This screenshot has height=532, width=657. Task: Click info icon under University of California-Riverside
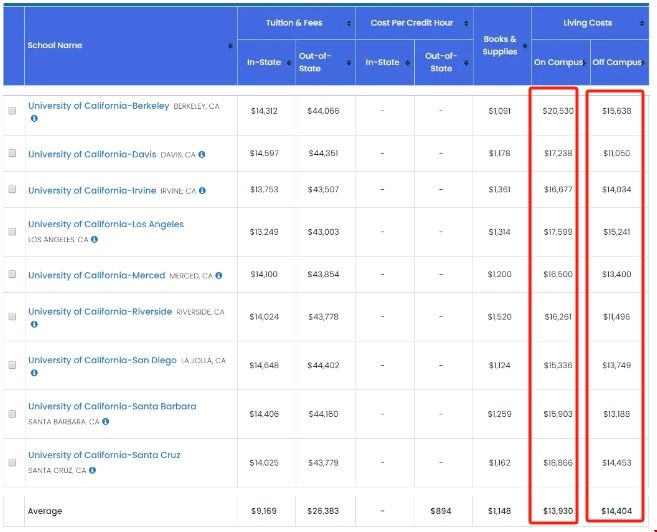coord(34,324)
